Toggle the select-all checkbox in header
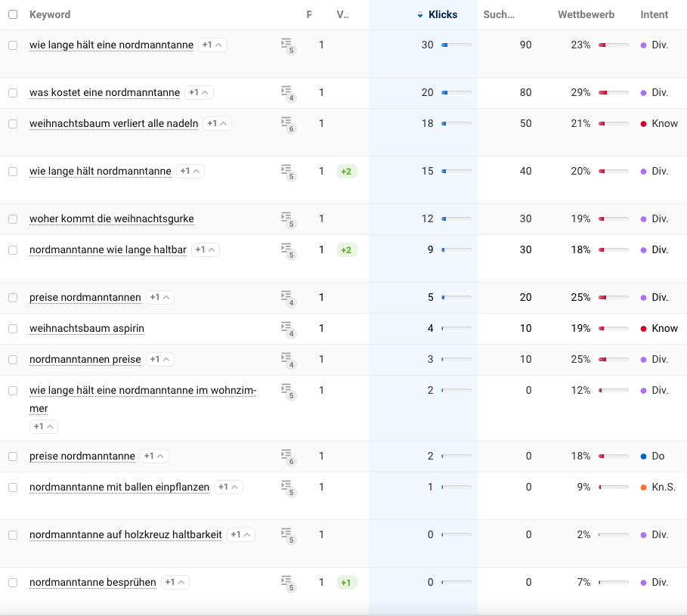Image resolution: width=687 pixels, height=616 pixels. pyautogui.click(x=13, y=14)
